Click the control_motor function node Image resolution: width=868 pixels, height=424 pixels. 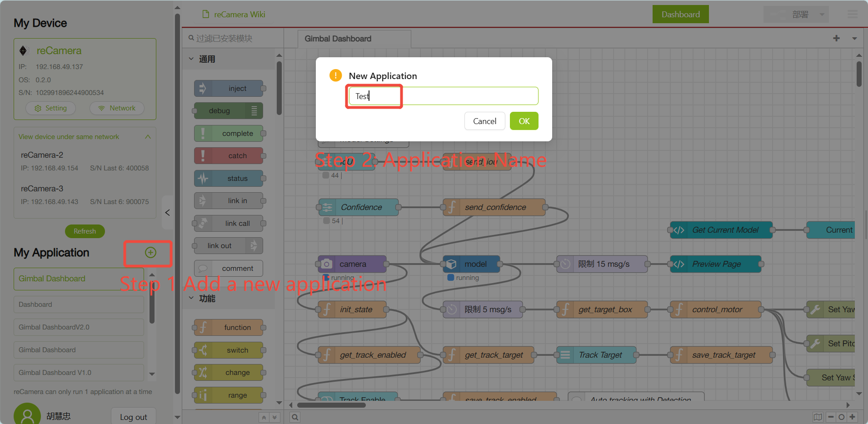coord(716,309)
